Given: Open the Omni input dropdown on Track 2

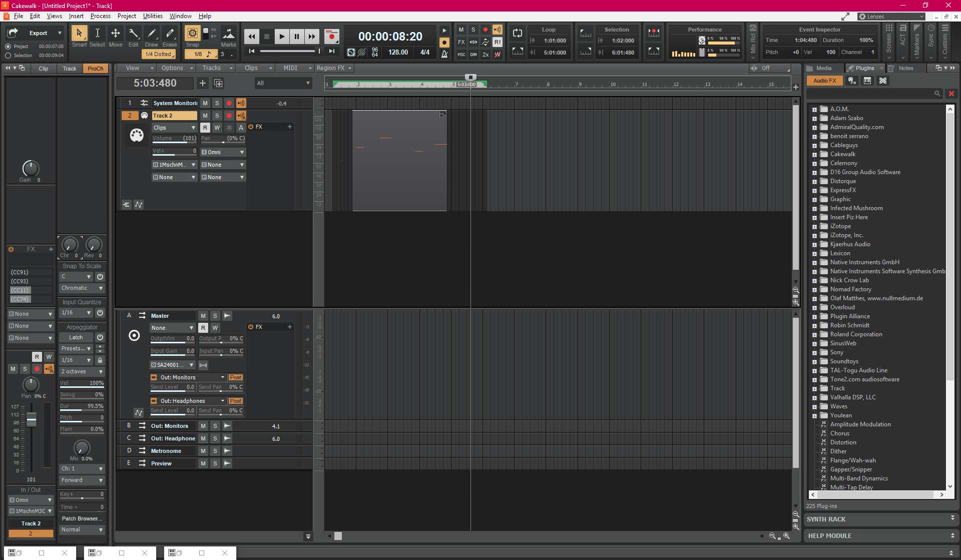Looking at the screenshot, I should pyautogui.click(x=223, y=152).
